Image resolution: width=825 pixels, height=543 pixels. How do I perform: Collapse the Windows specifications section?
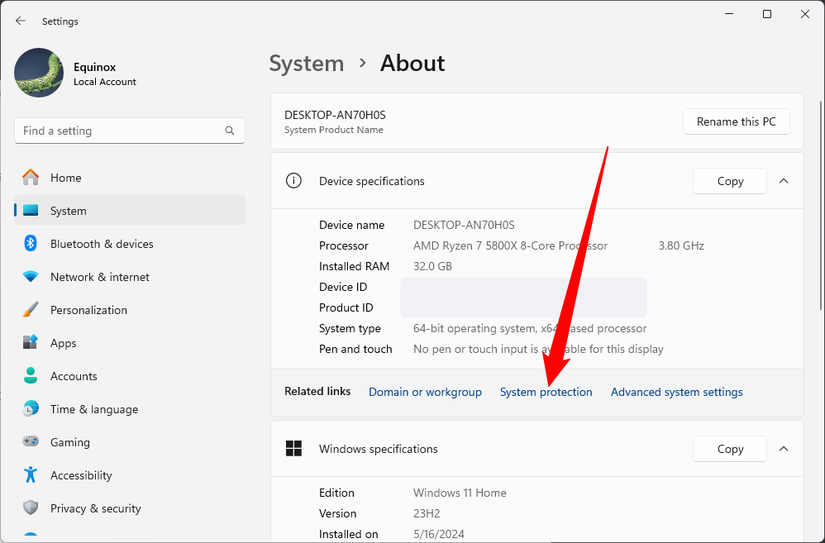[783, 449]
